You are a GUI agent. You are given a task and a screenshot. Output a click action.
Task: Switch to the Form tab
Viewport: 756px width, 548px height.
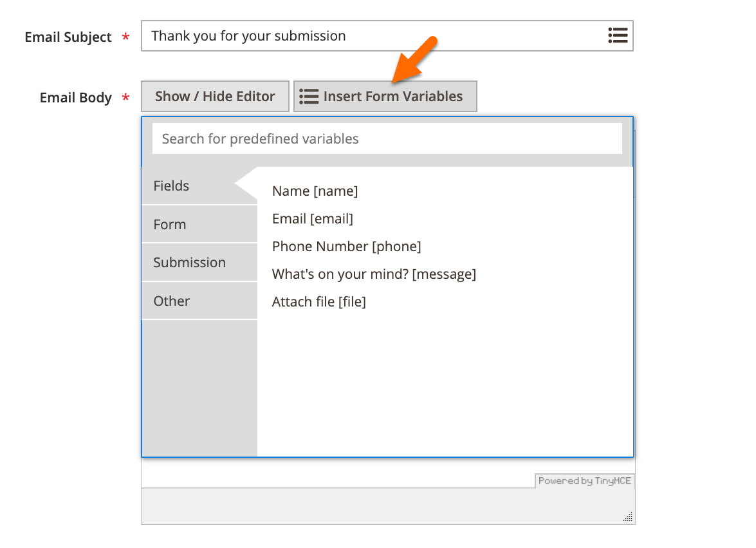tap(199, 224)
